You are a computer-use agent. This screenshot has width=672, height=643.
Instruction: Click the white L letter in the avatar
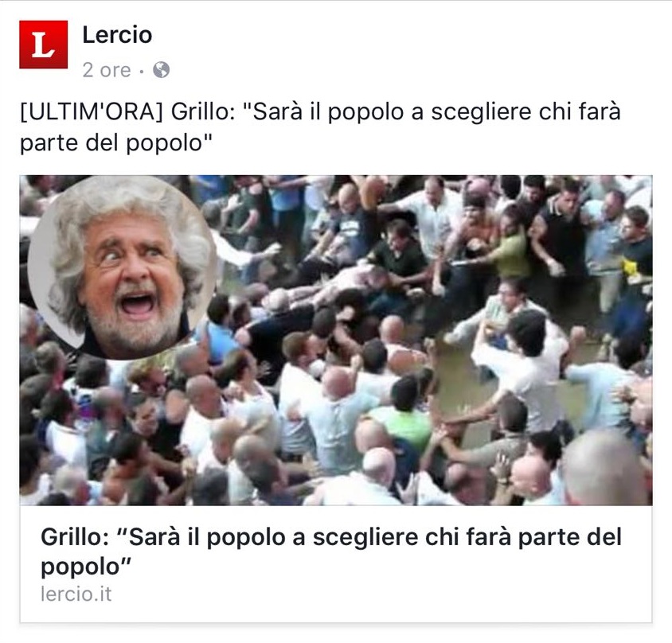pyautogui.click(x=43, y=45)
